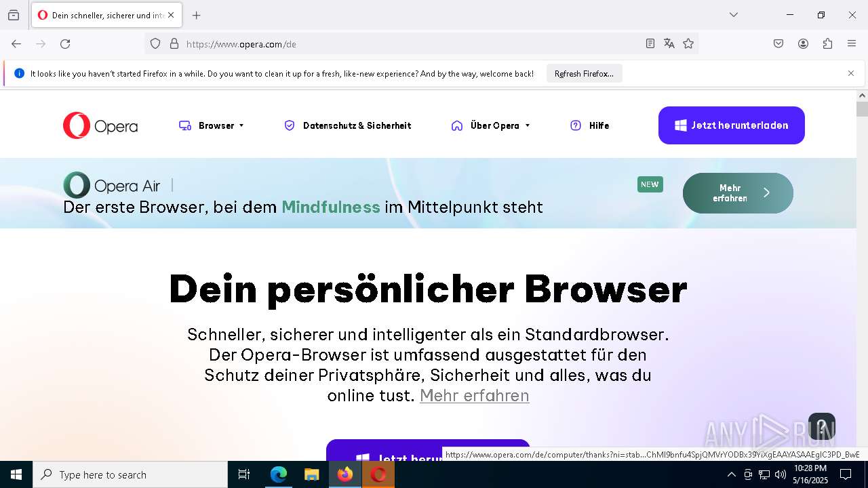The height and width of the screenshot is (488, 868).
Task: Open the Hilfe menu item
Action: click(x=590, y=125)
